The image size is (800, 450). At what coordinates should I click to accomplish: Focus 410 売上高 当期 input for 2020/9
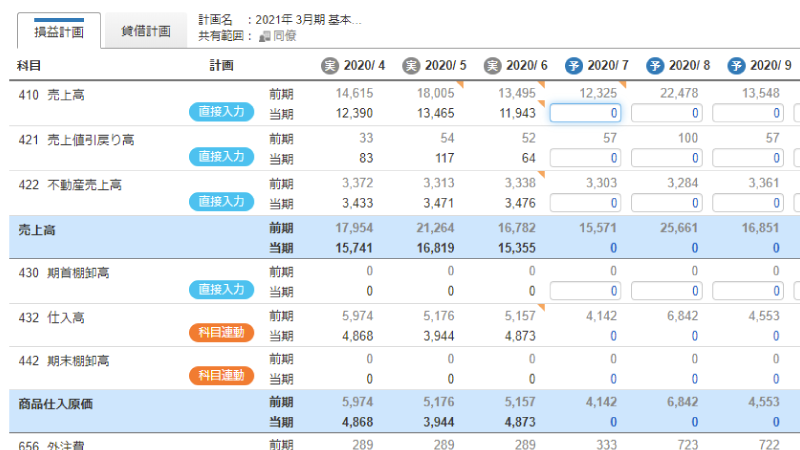(x=748, y=113)
